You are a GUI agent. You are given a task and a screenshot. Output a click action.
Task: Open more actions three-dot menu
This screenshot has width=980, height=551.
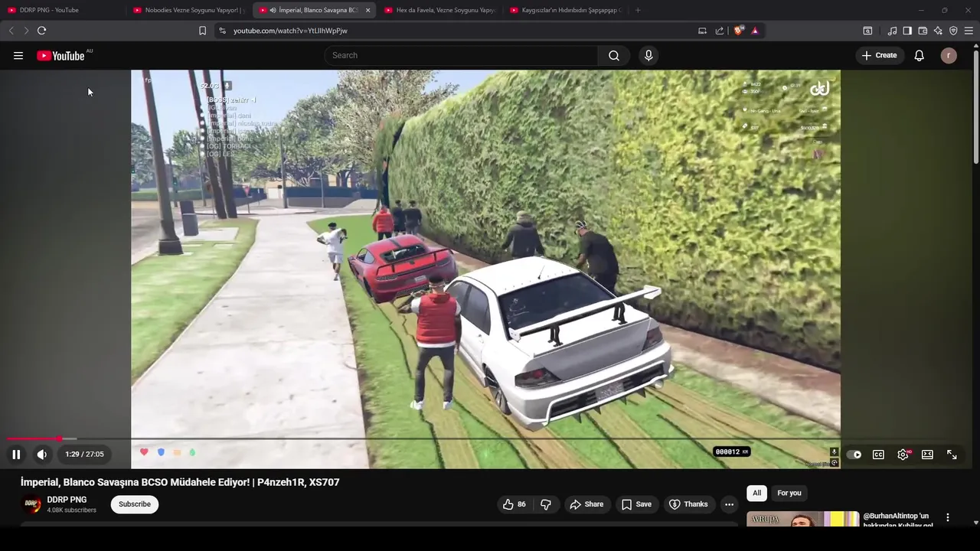729,504
